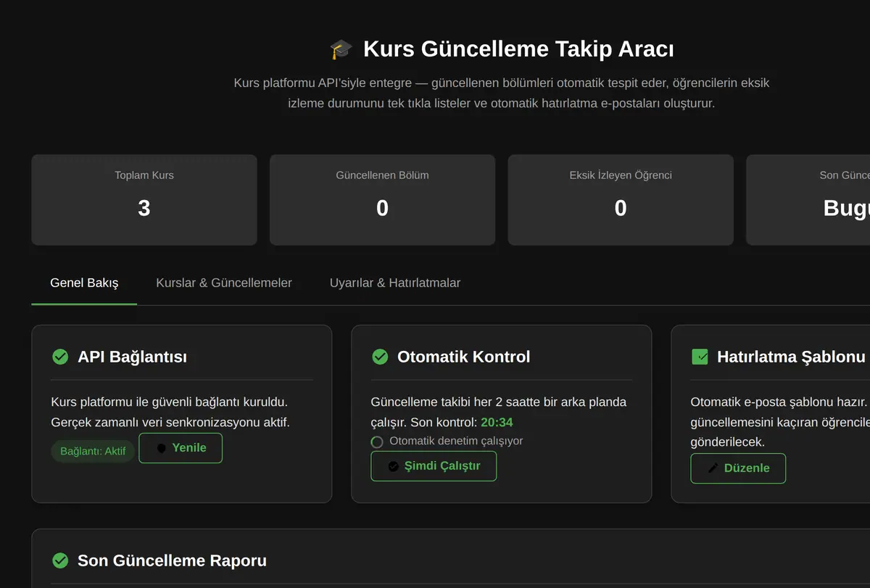The height and width of the screenshot is (588, 870).
Task: Click the Yenile button
Action: [181, 448]
